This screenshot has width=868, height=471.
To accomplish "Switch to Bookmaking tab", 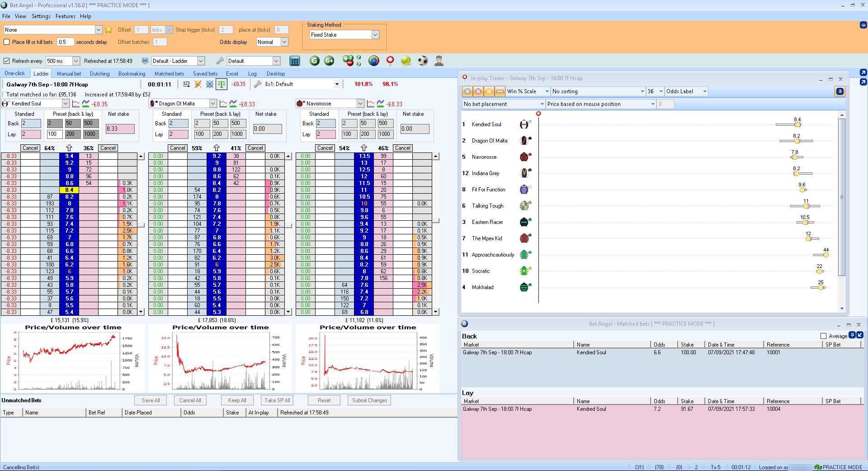I will [132, 74].
